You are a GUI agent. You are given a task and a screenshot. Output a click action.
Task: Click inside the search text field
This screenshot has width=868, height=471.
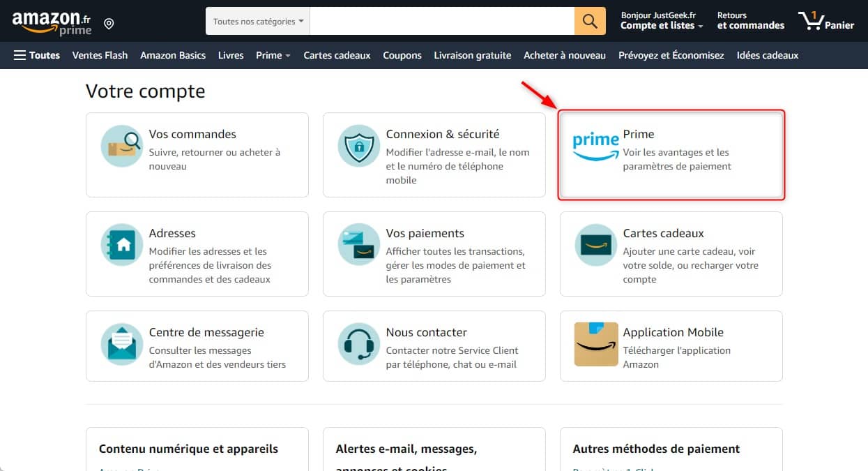click(x=442, y=21)
